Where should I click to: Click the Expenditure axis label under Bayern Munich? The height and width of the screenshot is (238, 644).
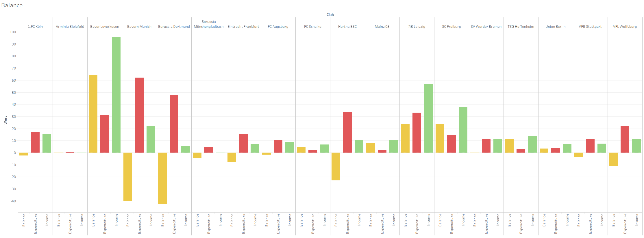coord(139,224)
